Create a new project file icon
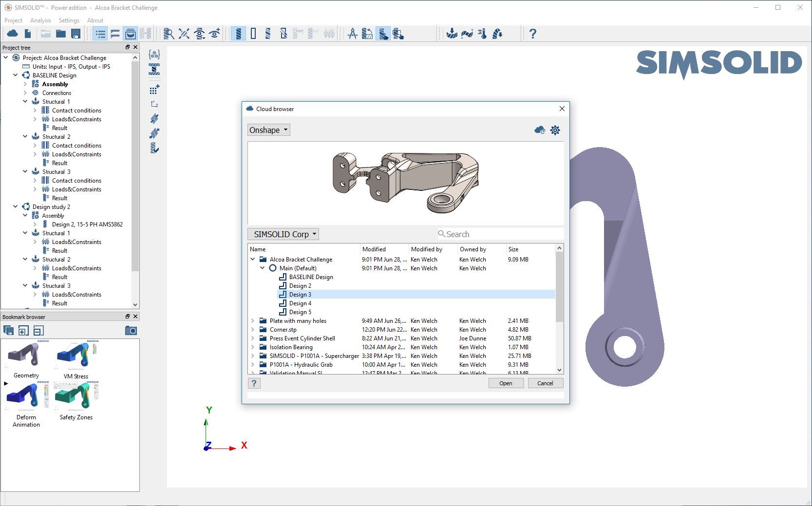Viewport: 812px width, 506px height. coord(28,34)
